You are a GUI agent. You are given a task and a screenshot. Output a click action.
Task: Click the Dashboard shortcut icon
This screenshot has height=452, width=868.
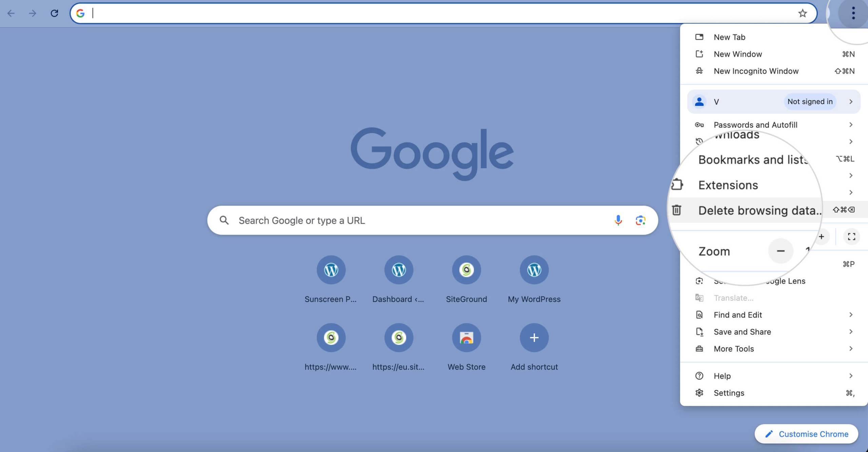398,270
